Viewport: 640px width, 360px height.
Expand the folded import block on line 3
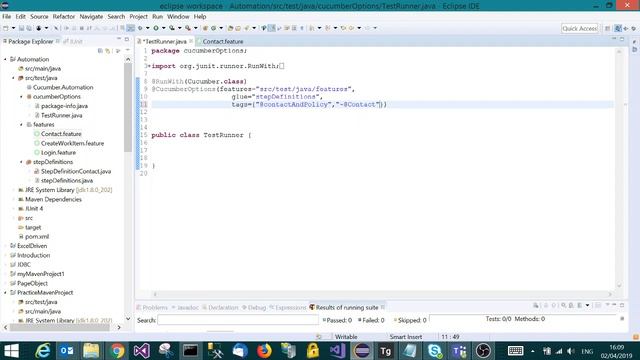tap(149, 66)
